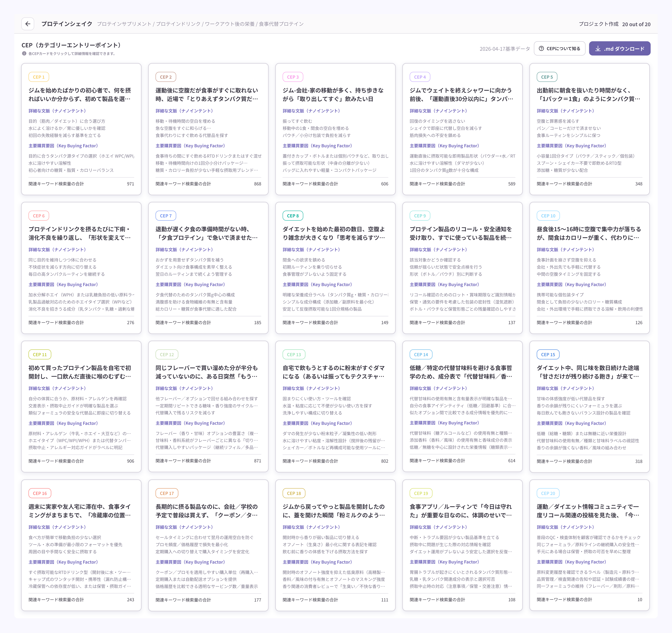Screen dimensions: 672x633
Task: Select the CEP 9 badge
Action: [x=420, y=216]
